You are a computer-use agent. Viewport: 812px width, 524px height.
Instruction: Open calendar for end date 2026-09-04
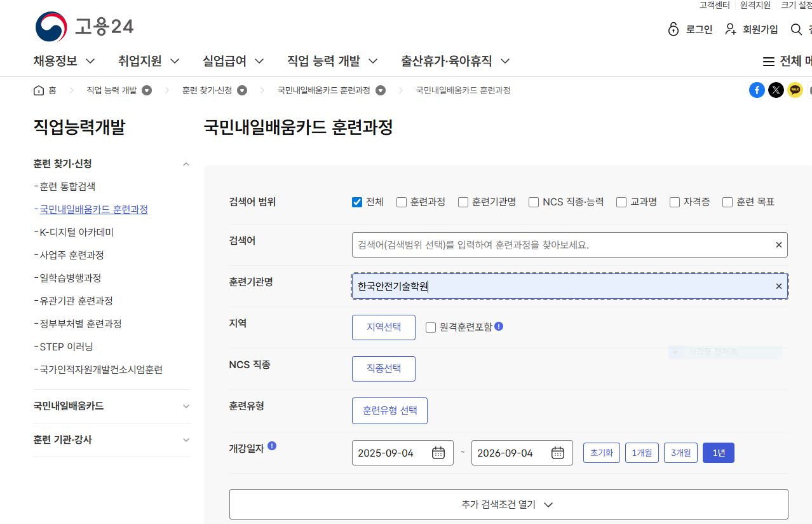(558, 453)
